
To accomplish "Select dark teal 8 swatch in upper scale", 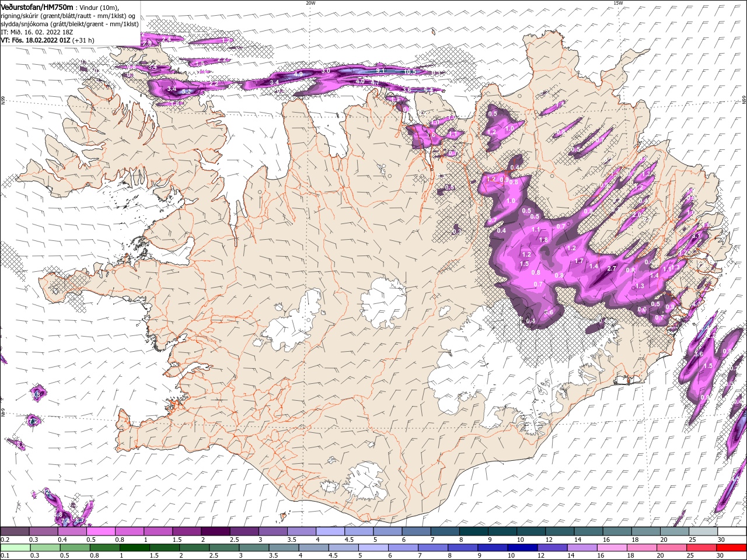I will click(x=473, y=531).
